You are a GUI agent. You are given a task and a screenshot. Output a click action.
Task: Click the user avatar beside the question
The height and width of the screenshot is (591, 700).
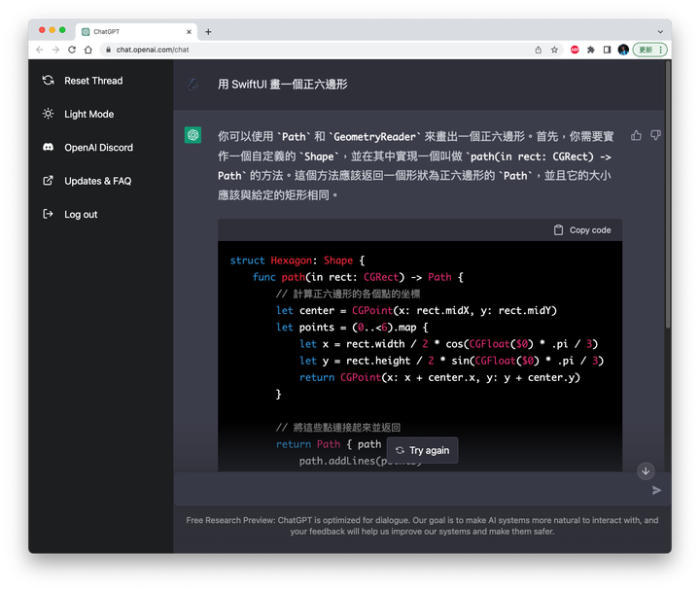click(x=192, y=84)
